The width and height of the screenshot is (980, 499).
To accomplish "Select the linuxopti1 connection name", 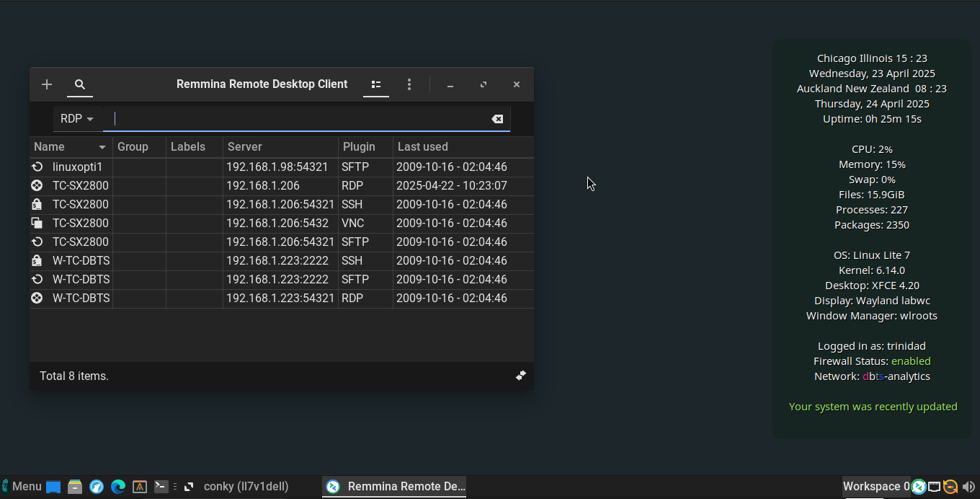I will [x=78, y=167].
